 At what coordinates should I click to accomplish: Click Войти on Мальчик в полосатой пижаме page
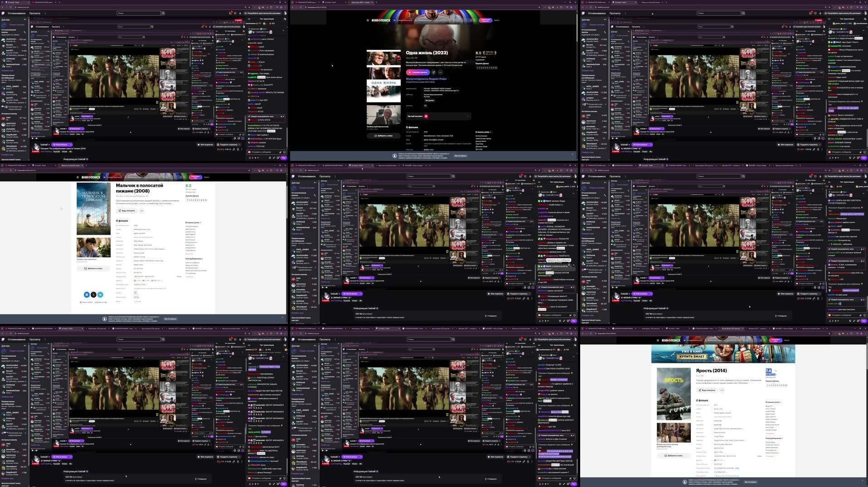point(207,177)
